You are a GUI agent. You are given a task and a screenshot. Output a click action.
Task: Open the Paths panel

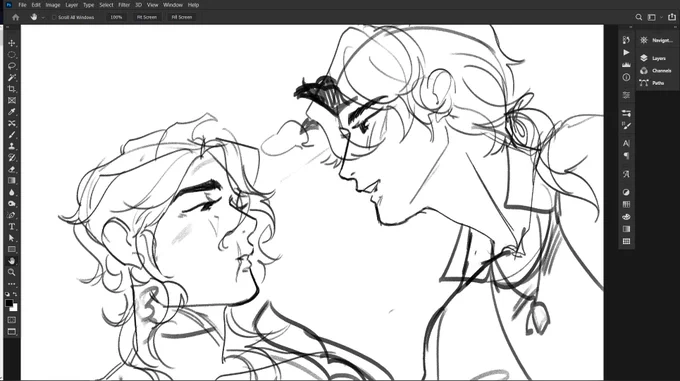(x=652, y=83)
